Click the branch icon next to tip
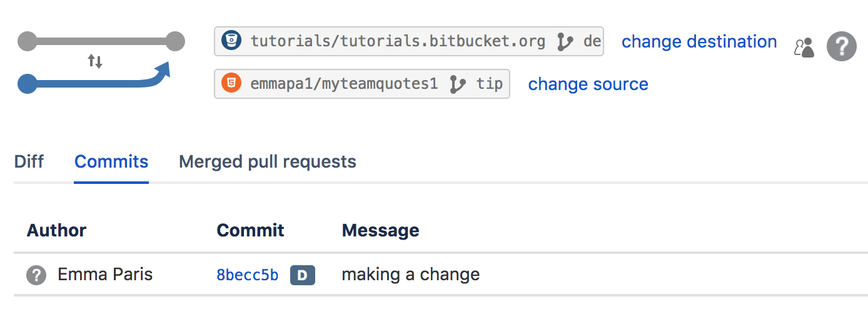This screenshot has width=868, height=309. click(458, 84)
